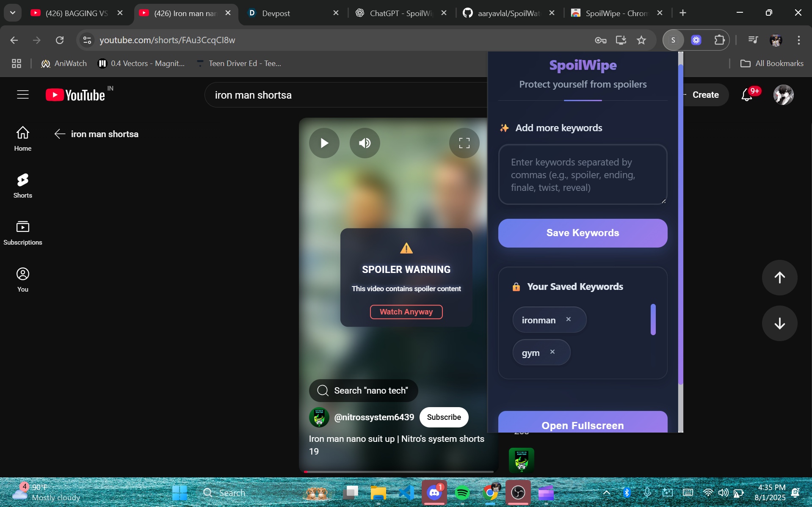Open Spotify from taskbar

pyautogui.click(x=462, y=493)
